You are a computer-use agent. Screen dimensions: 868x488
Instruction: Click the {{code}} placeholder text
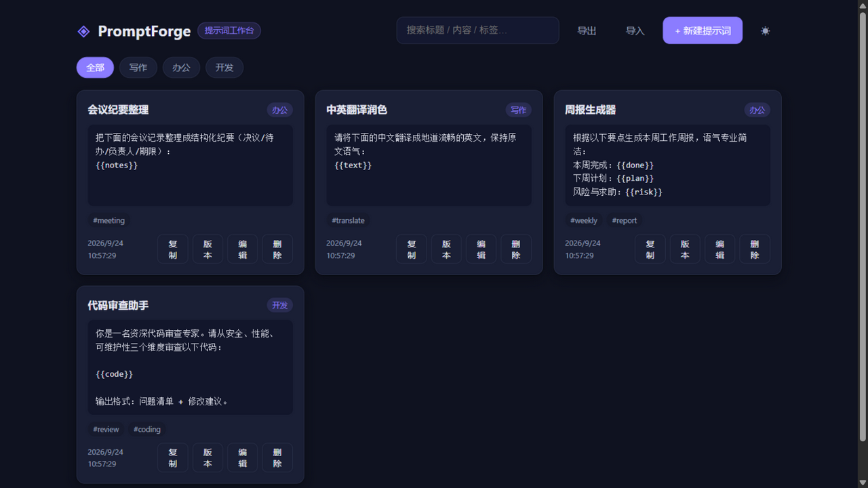(x=115, y=373)
